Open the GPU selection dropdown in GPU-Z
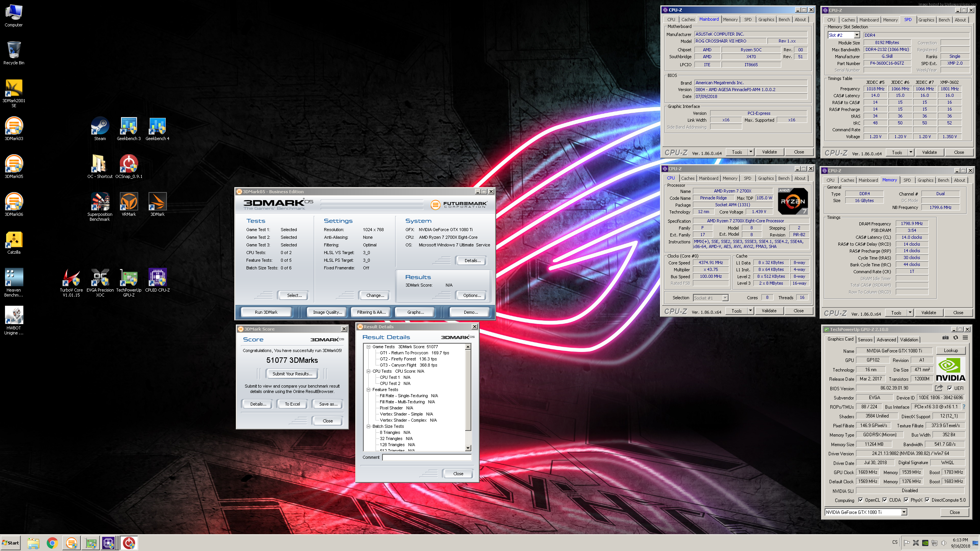Viewport: 980px width, 551px height. tap(904, 512)
